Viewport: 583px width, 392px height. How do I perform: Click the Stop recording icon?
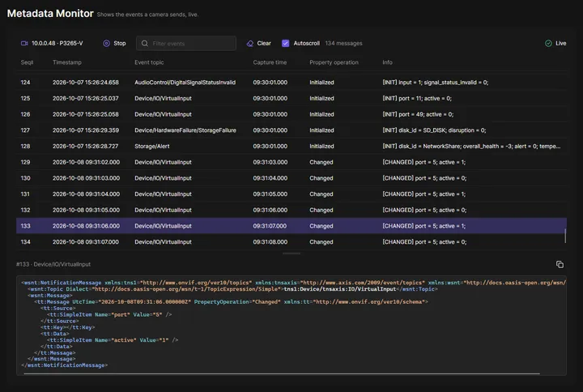pos(106,44)
